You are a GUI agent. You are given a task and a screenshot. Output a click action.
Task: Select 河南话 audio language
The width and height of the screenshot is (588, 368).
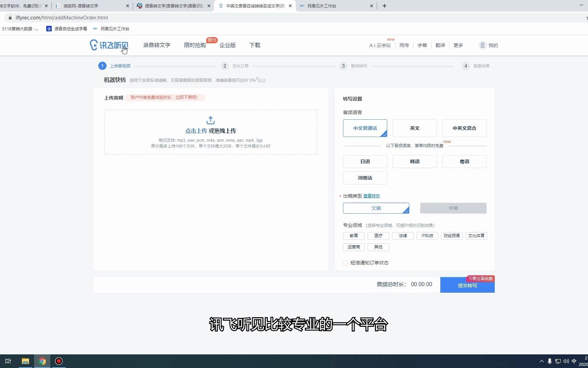pyautogui.click(x=365, y=178)
